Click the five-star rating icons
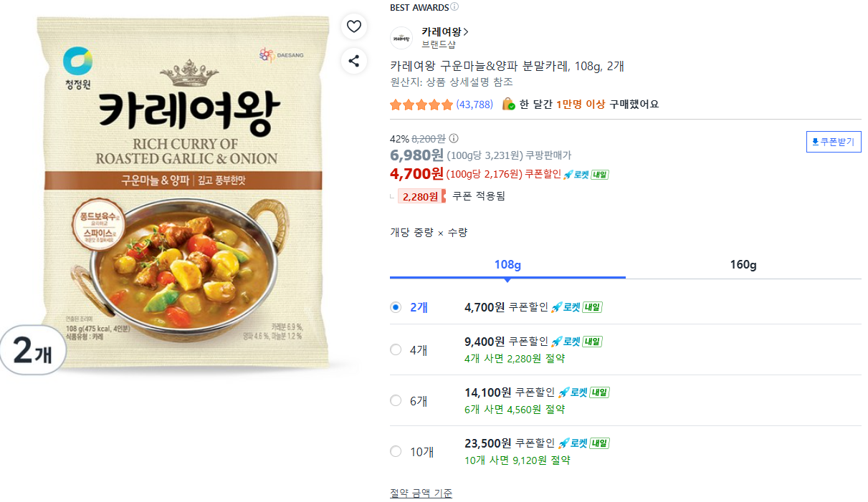Screen dimensions: 868x502 coord(421,105)
